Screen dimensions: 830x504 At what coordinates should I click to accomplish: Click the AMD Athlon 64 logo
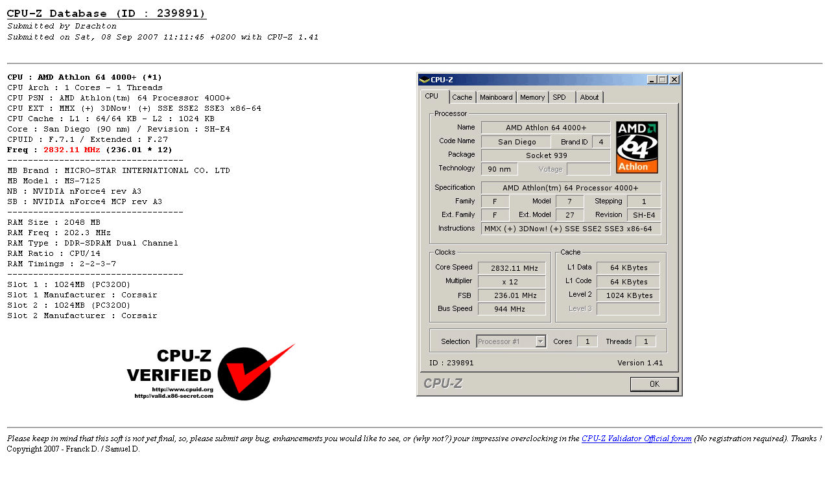click(x=637, y=147)
